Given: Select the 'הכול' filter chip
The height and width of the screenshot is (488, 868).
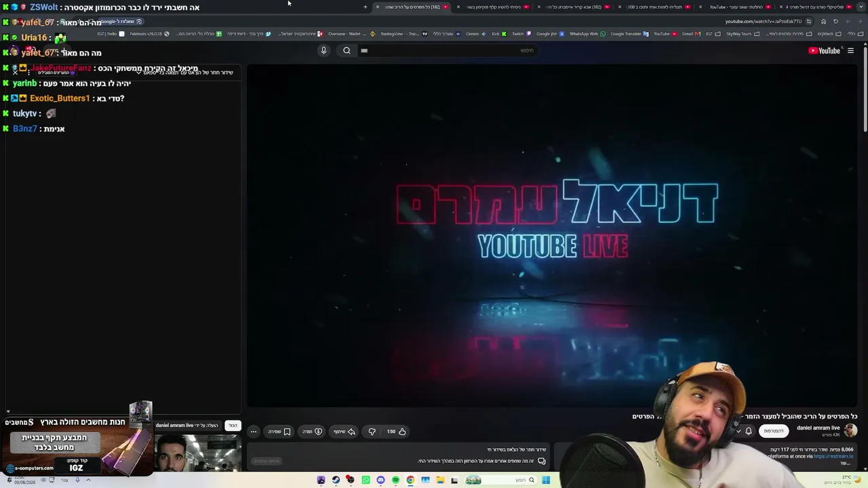Looking at the screenshot, I should point(233,426).
